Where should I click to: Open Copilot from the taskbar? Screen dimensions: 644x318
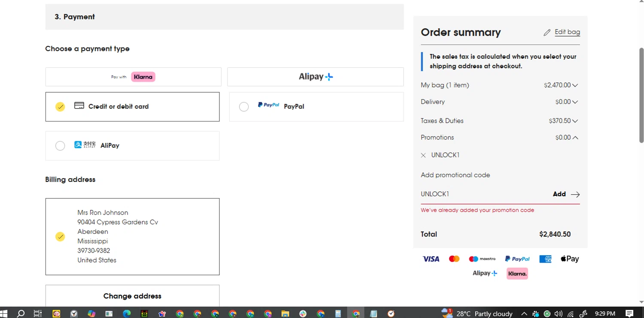coord(91,314)
